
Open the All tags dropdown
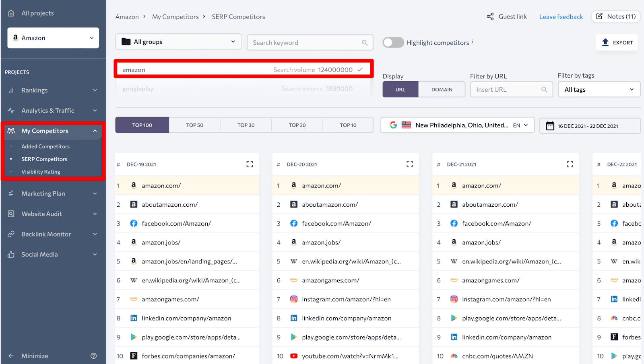tap(599, 90)
